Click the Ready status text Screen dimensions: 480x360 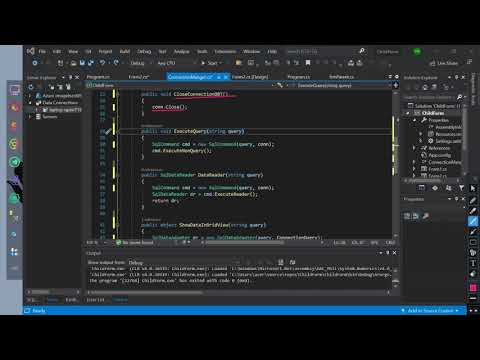pos(39,311)
